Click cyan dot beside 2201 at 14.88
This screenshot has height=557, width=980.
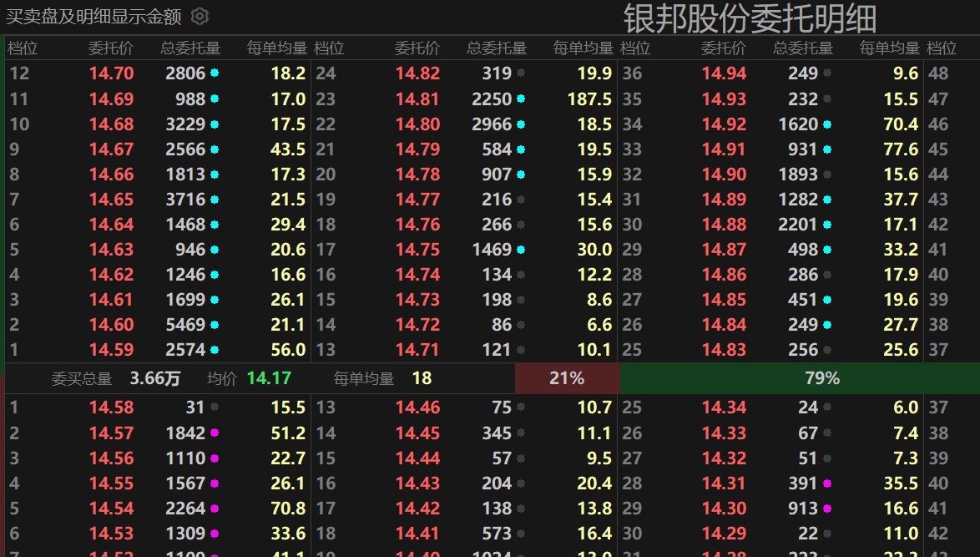click(x=827, y=225)
